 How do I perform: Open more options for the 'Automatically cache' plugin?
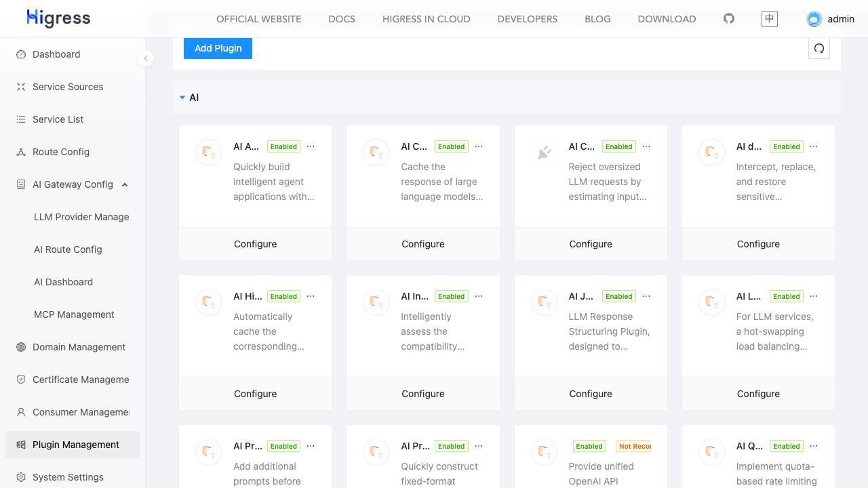pyautogui.click(x=311, y=296)
